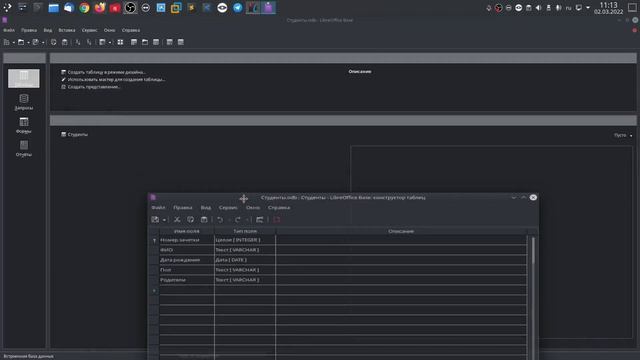The width and height of the screenshot is (640, 360).
Task: Click Copy icon in main Base toolbar
Action: tap(53, 42)
